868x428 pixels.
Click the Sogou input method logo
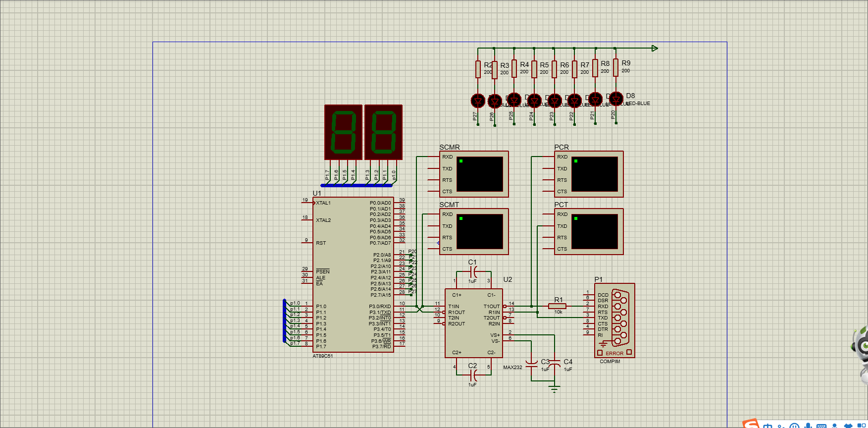pyautogui.click(x=750, y=424)
